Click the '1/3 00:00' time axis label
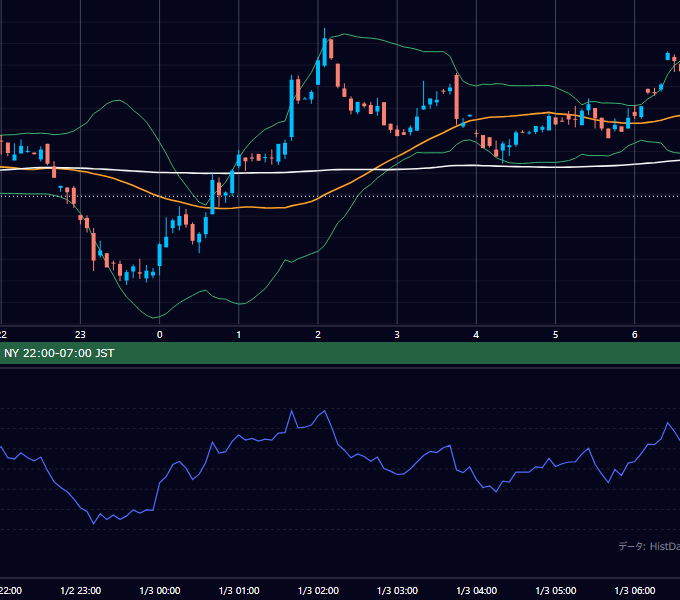Image resolution: width=680 pixels, height=600 pixels. click(160, 590)
